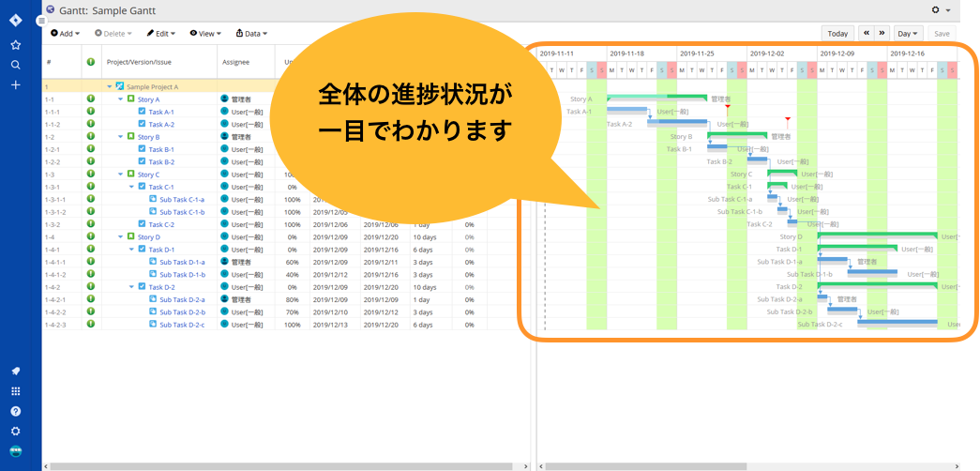Collapse the Task C-1 tree node
This screenshot has width=980, height=471.
coord(132,187)
